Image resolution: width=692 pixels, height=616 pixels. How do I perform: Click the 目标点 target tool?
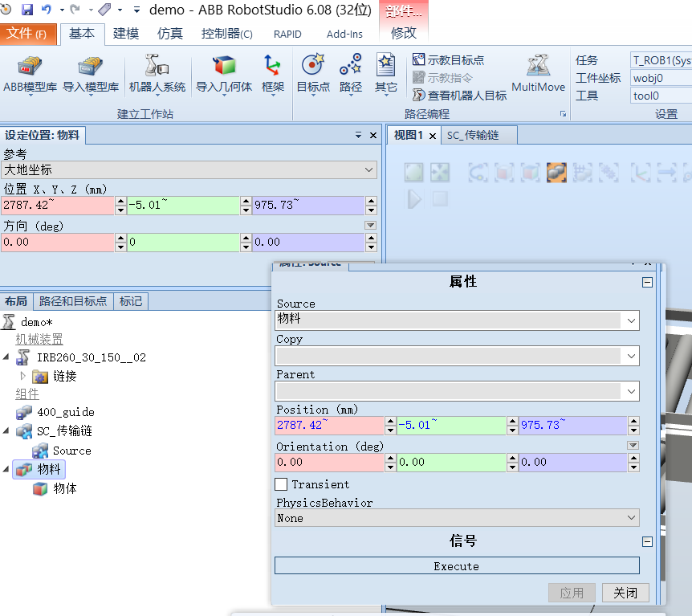313,74
